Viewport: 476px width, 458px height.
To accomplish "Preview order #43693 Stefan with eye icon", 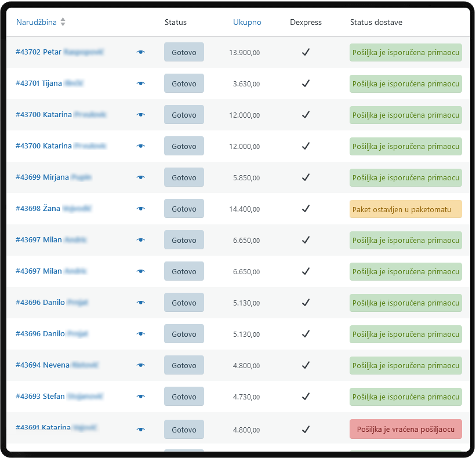I will pyautogui.click(x=140, y=397).
